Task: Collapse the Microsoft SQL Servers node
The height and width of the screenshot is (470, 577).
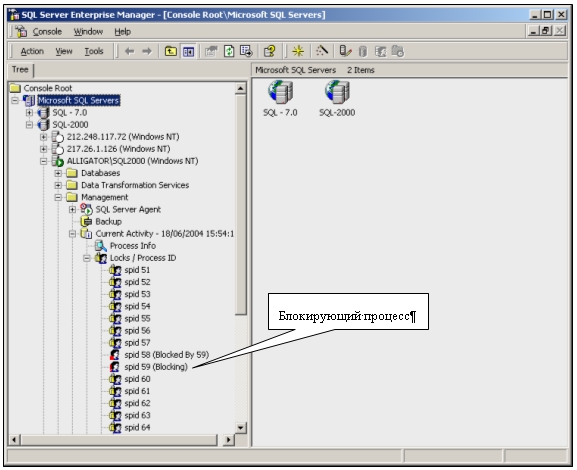Action: (15, 100)
